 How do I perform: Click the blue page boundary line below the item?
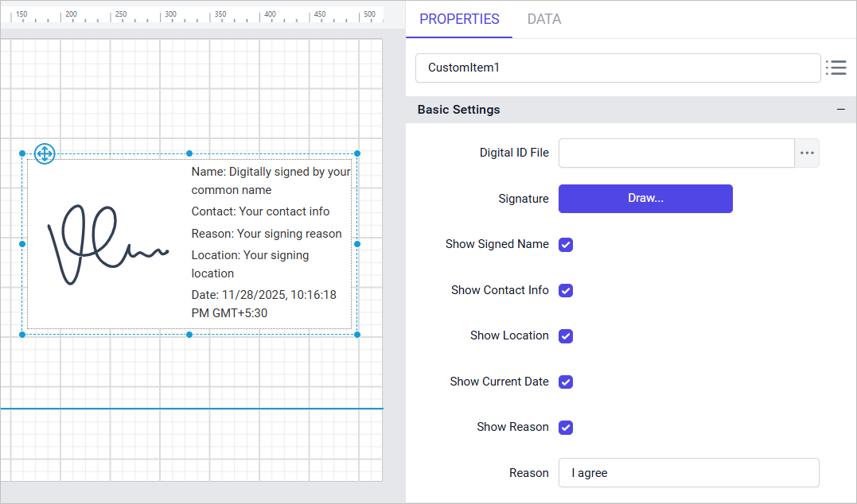191,408
